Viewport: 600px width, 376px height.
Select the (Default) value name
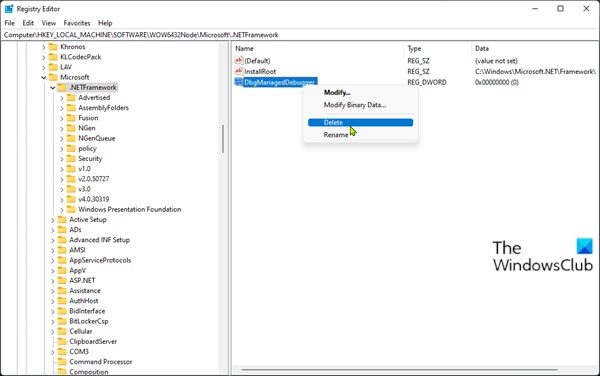point(257,61)
